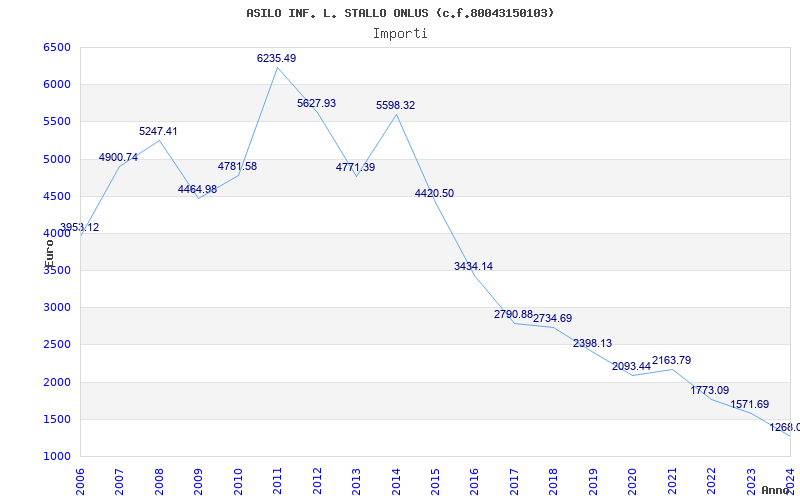
Task: Click the y-axis tick 3000
Action: click(57, 308)
